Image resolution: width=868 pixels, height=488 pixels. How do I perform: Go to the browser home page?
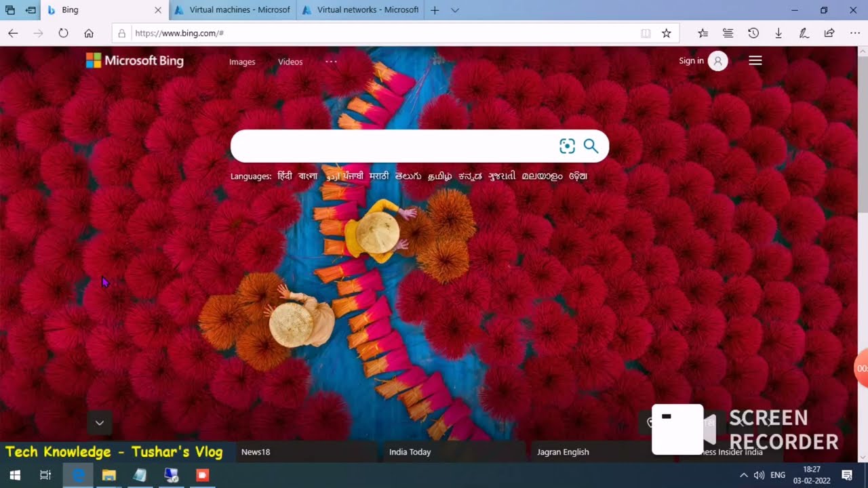[x=89, y=33]
